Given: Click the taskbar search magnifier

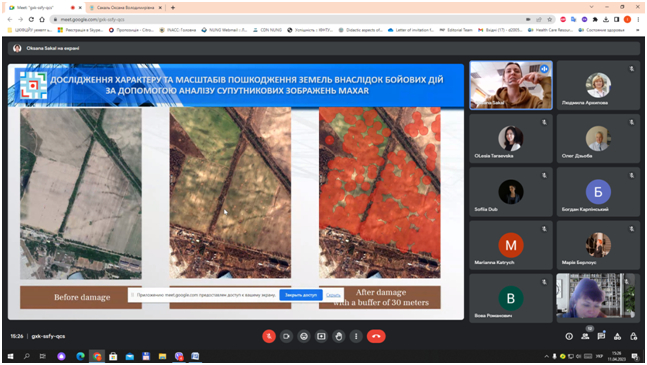Looking at the screenshot, I should (x=26, y=356).
